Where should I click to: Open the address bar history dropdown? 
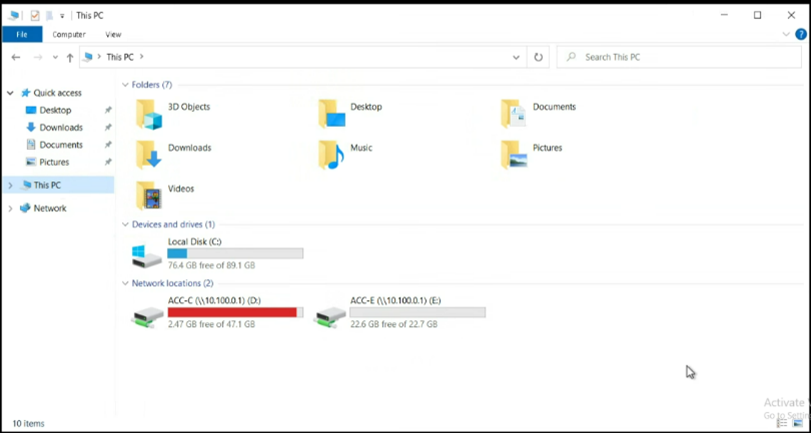tap(516, 58)
